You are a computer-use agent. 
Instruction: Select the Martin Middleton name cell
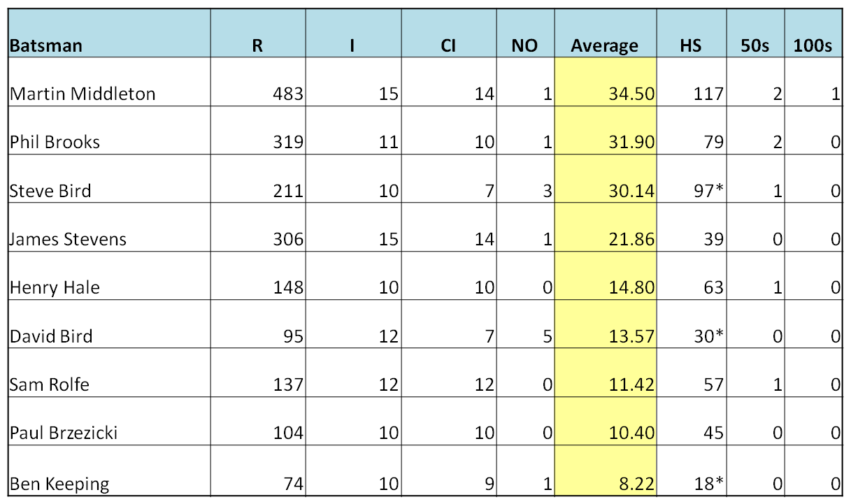tap(109, 82)
